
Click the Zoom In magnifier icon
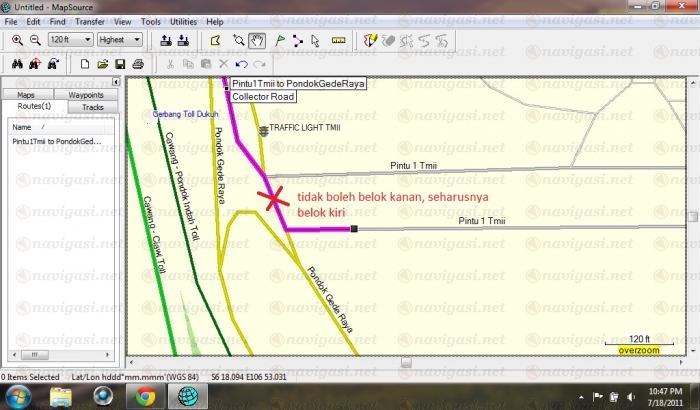point(17,40)
